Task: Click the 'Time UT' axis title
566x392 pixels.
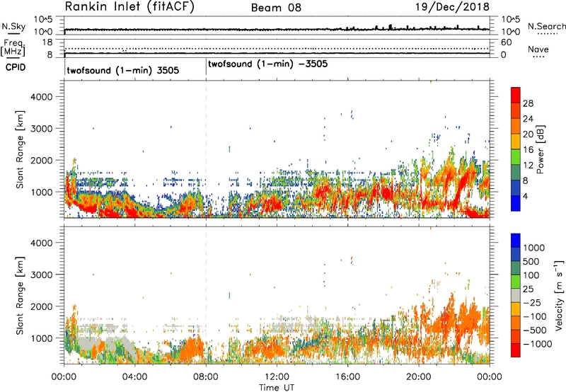Action: [x=277, y=388]
